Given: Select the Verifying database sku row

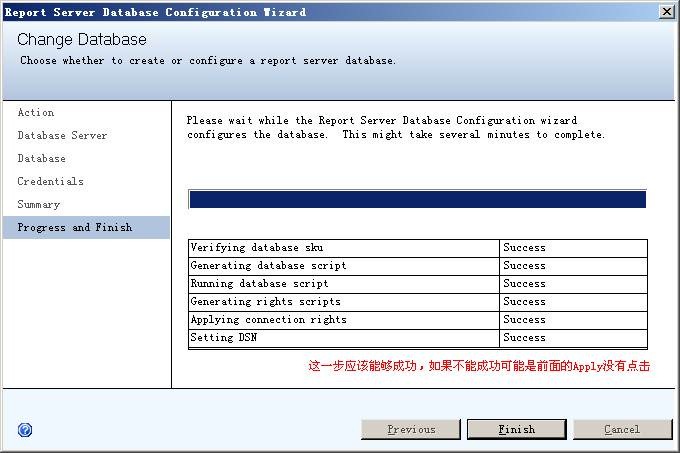Looking at the screenshot, I should (257, 248).
